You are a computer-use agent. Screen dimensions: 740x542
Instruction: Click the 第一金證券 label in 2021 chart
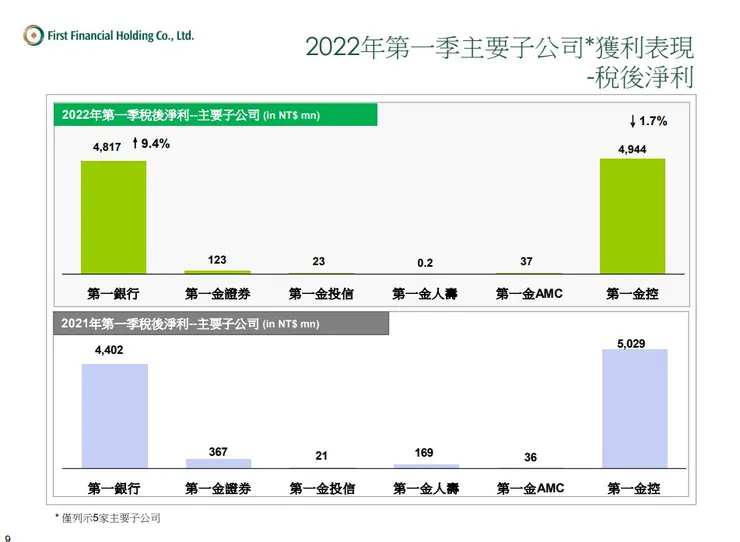pyautogui.click(x=218, y=488)
